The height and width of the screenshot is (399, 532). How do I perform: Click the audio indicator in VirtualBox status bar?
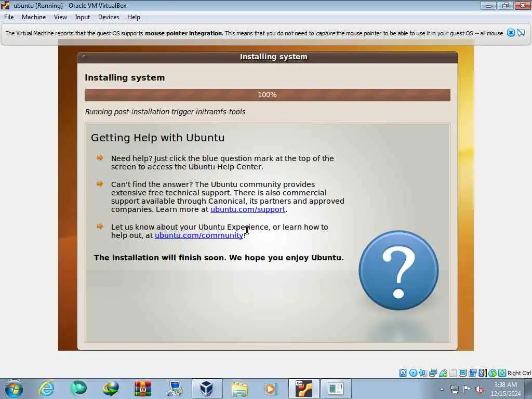click(x=423, y=373)
